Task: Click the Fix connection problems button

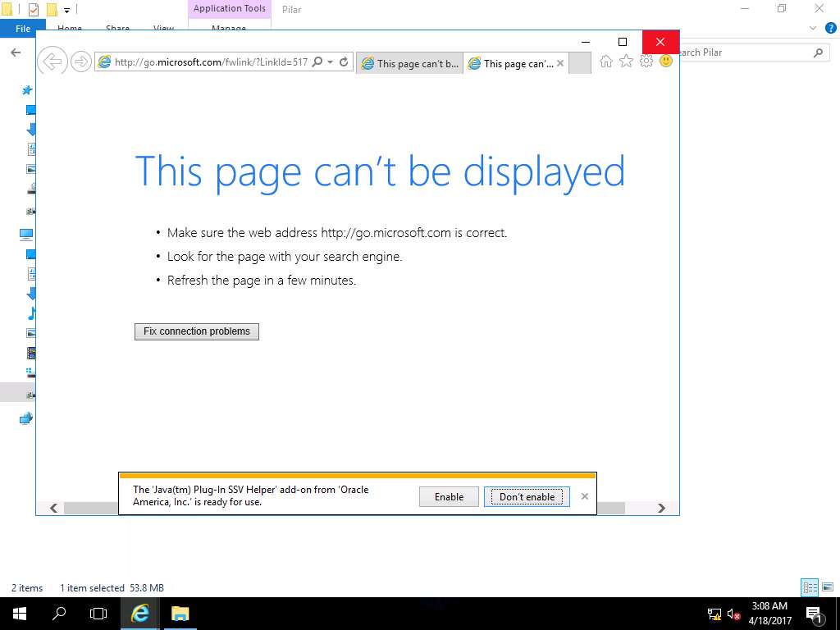Action: (197, 331)
